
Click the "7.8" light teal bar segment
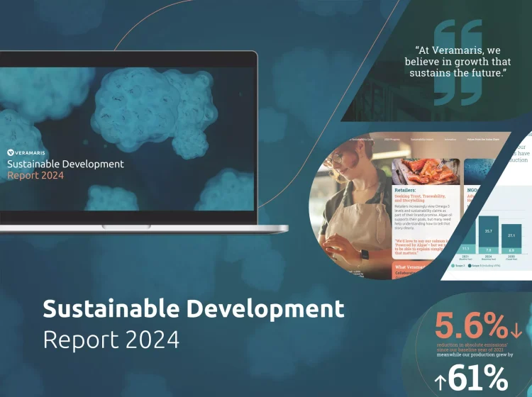[x=488, y=250]
